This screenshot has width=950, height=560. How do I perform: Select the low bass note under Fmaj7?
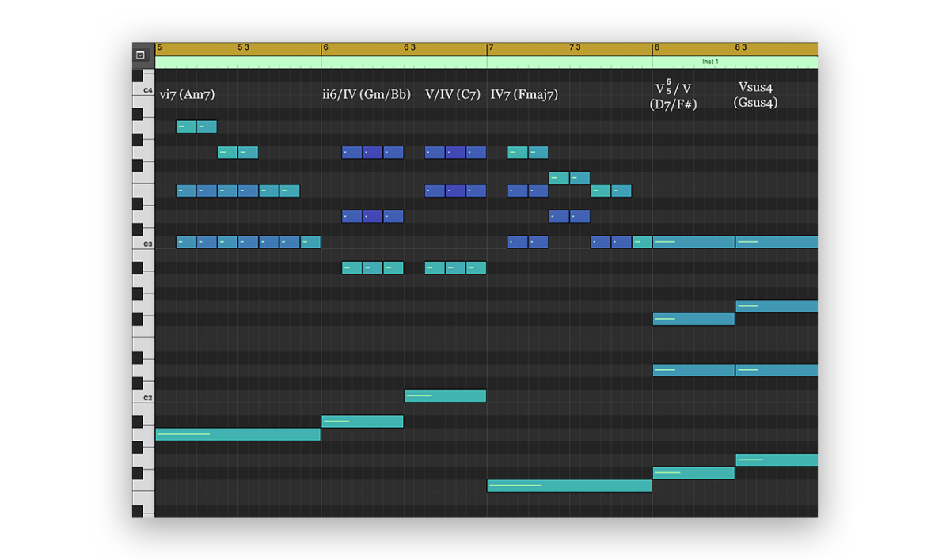(x=568, y=486)
